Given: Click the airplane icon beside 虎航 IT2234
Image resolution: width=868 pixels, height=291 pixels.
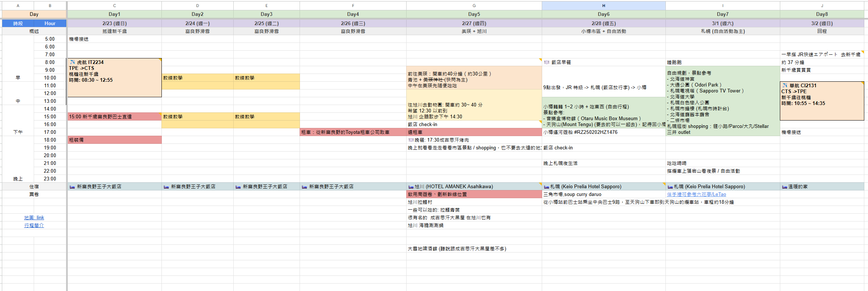Looking at the screenshot, I should [x=73, y=62].
